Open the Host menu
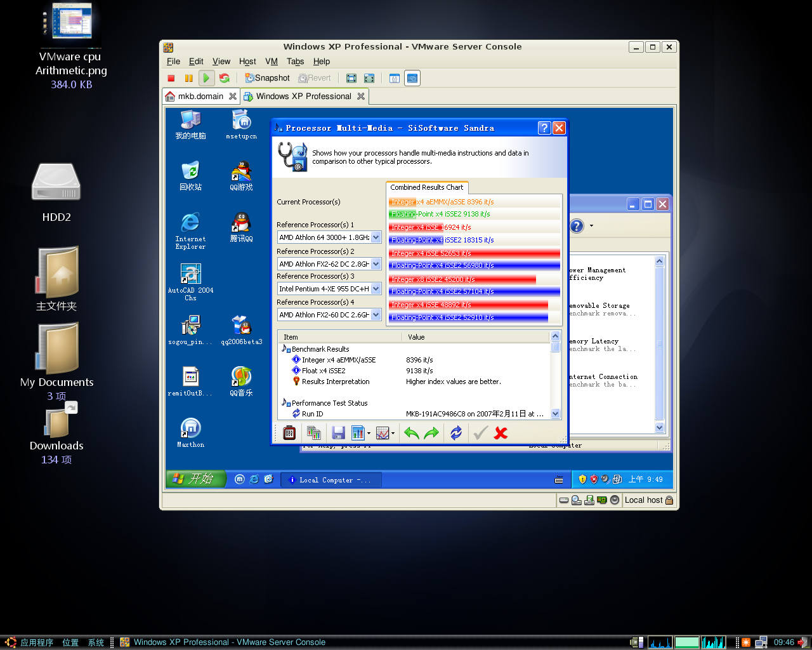Screen dimensions: 812x650 247,62
